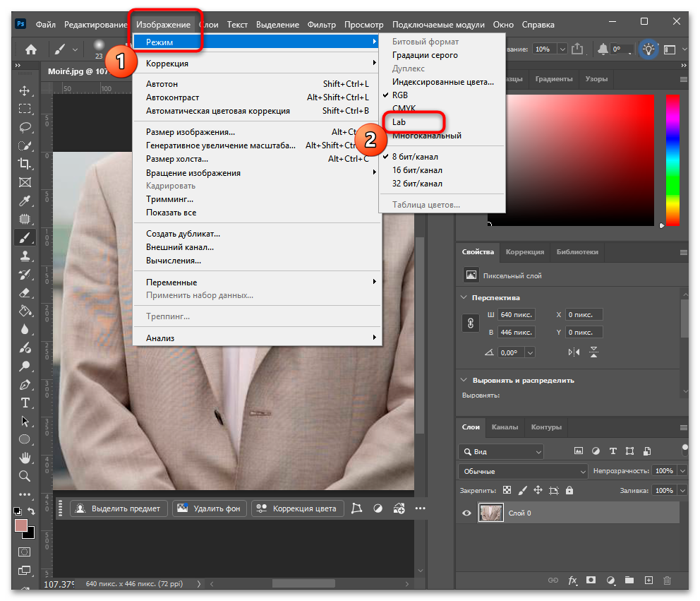Collapse the Выровнять и распределить section
Viewport: 700px width, 601px height.
[464, 380]
